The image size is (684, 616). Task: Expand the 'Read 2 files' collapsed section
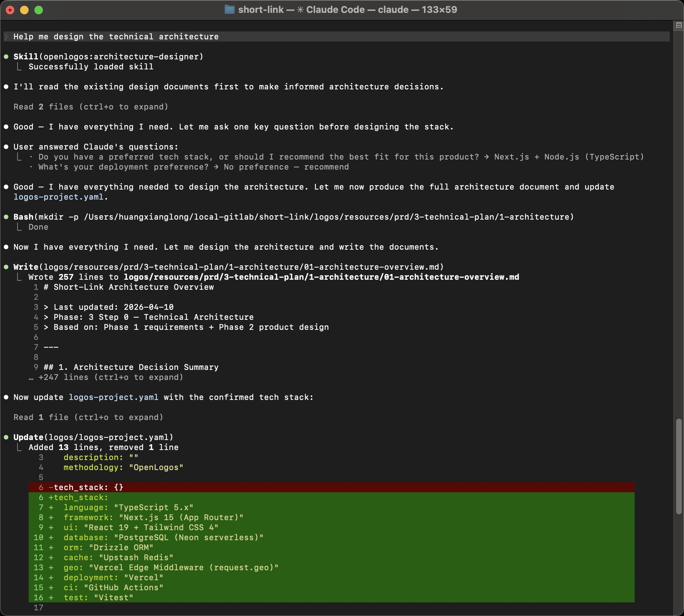pos(91,107)
